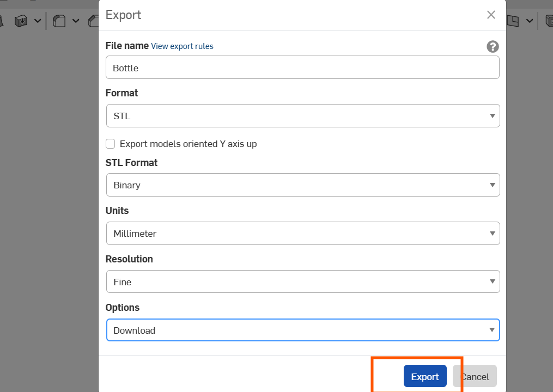Image resolution: width=553 pixels, height=392 pixels.
Task: Open the Resolution dropdown showing Fine
Action: pyautogui.click(x=302, y=282)
